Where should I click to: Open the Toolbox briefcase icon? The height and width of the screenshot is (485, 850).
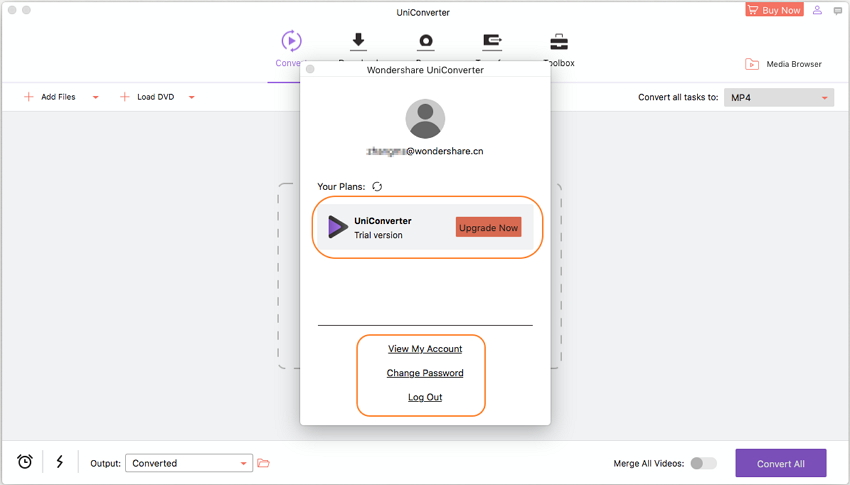[x=559, y=42]
